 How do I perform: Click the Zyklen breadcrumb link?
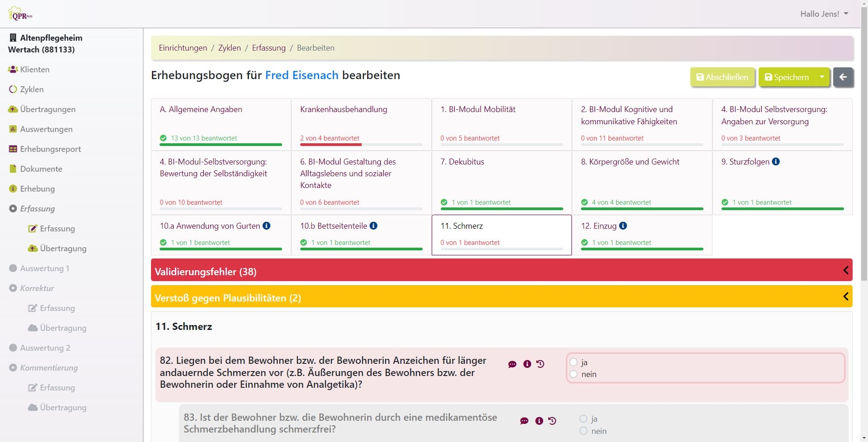click(229, 48)
